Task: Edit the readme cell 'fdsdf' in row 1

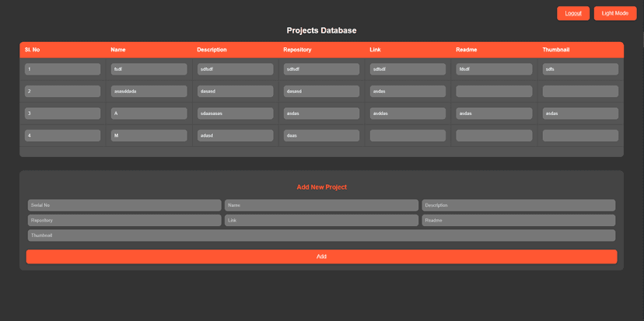Action: pos(494,69)
